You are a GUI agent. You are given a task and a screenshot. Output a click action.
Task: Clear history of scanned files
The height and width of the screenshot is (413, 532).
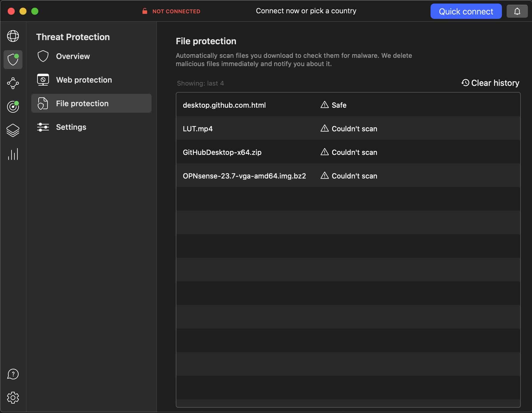click(x=490, y=83)
